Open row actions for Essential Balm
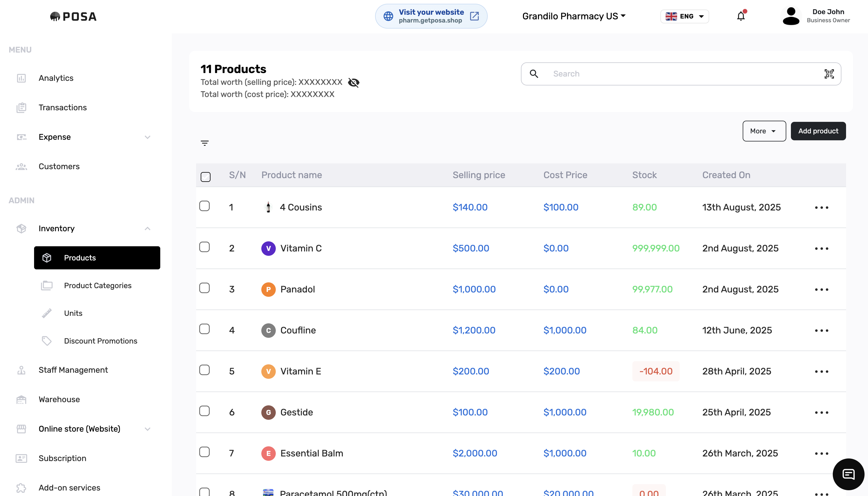Screen dimensions: 868x496 [821, 454]
